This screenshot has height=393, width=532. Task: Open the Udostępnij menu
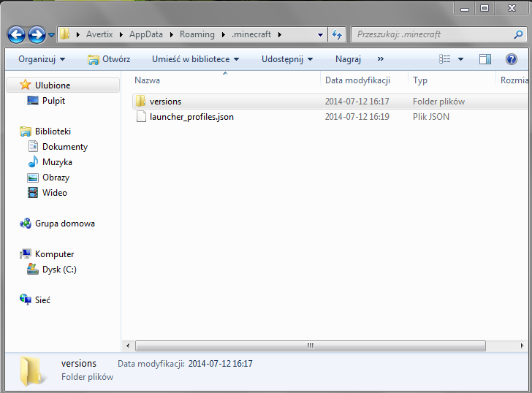point(287,59)
